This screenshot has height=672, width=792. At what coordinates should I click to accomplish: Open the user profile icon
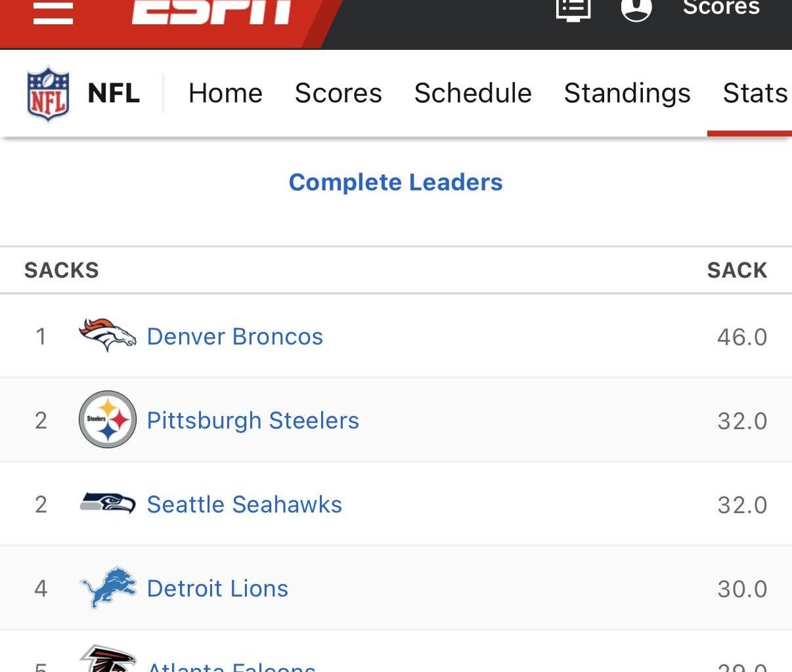pos(635,9)
